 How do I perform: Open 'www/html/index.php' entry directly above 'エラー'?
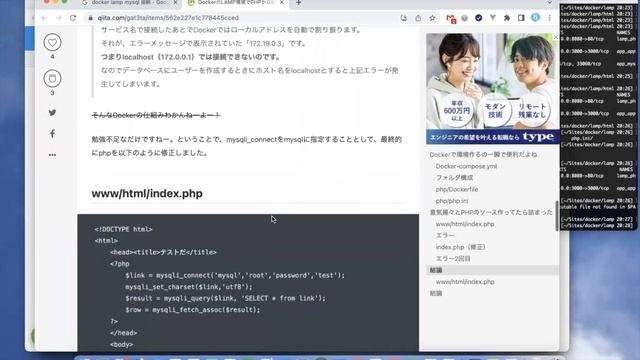click(x=465, y=224)
